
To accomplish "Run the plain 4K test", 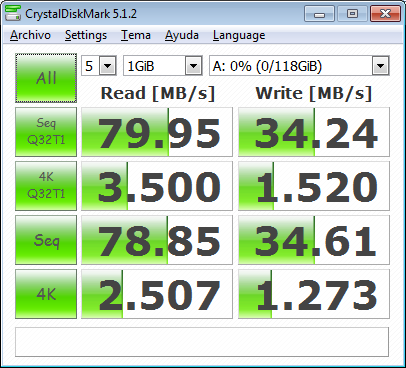I will pos(46,294).
